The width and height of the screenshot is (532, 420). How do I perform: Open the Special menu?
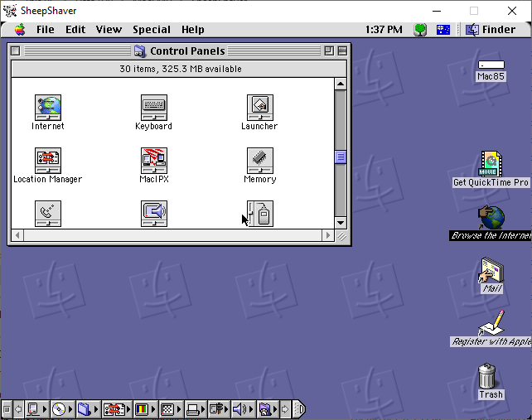(x=152, y=30)
